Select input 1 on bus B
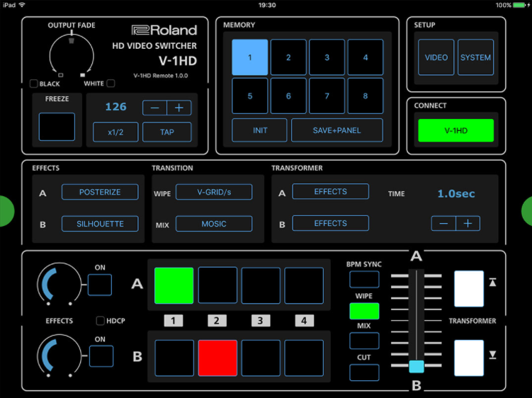Viewport: 532px width, 398px height. click(174, 358)
